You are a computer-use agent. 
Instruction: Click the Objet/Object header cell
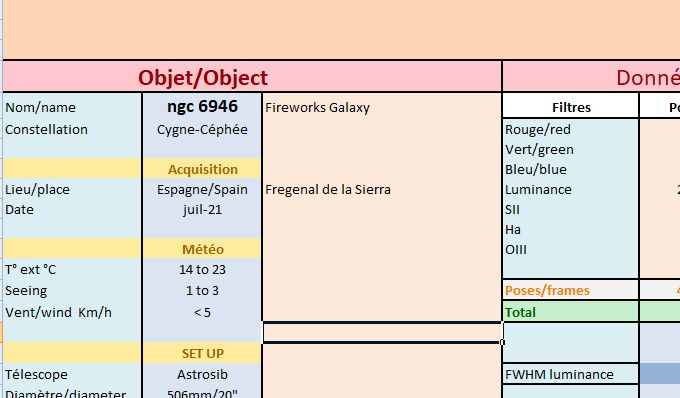[252, 77]
